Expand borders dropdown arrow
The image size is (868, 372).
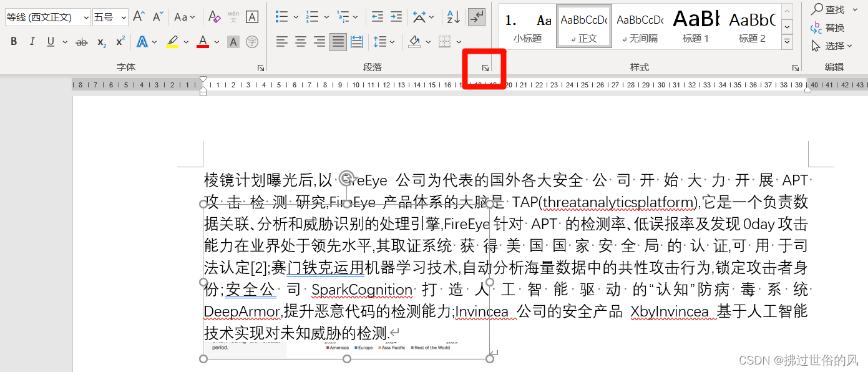click(458, 42)
